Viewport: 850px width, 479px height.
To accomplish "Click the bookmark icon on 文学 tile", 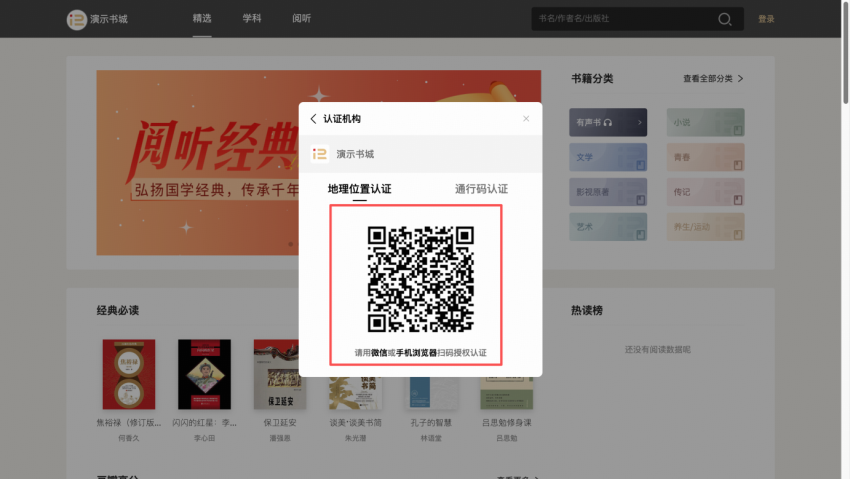I will coord(640,165).
